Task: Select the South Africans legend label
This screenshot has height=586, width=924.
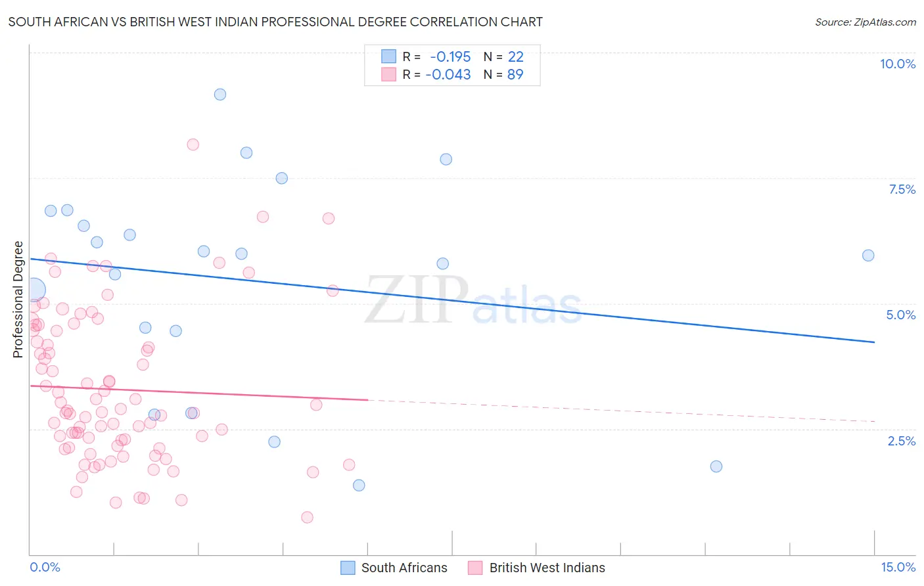Action: (x=404, y=568)
